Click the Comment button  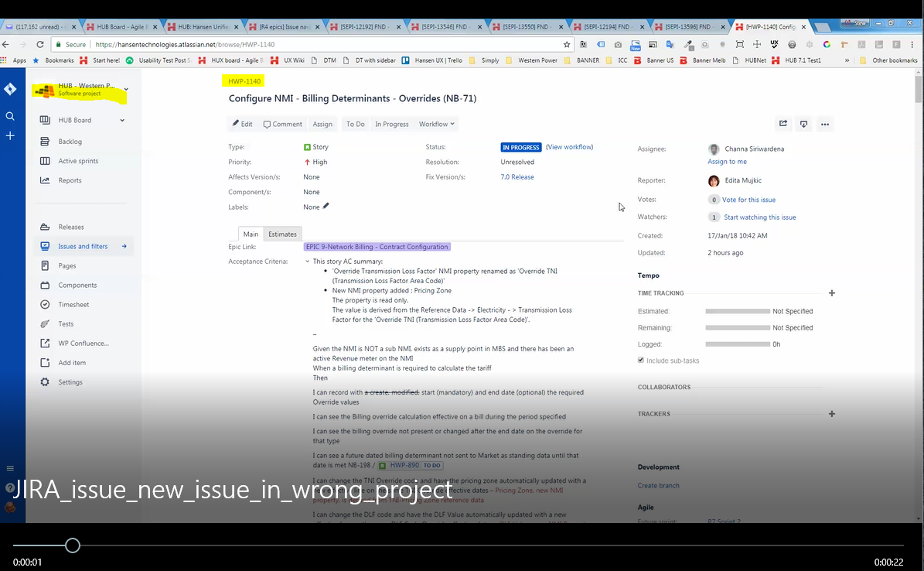[282, 124]
